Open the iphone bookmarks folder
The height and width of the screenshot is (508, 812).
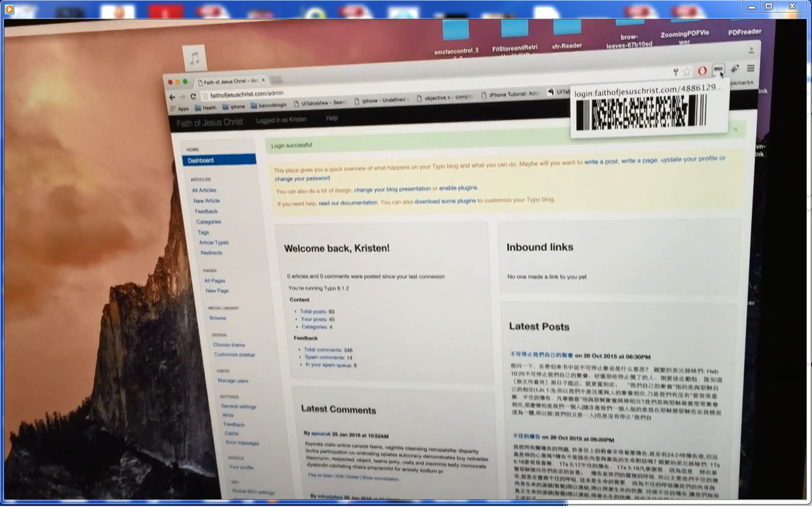tap(233, 107)
